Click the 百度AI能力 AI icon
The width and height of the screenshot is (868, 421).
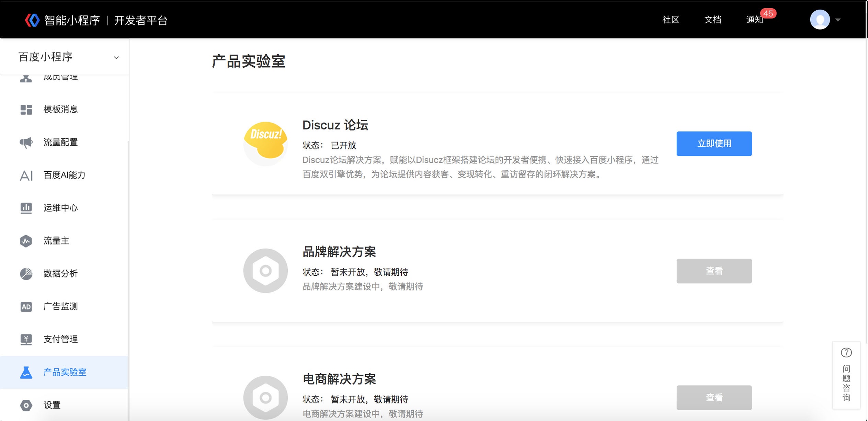coord(26,175)
